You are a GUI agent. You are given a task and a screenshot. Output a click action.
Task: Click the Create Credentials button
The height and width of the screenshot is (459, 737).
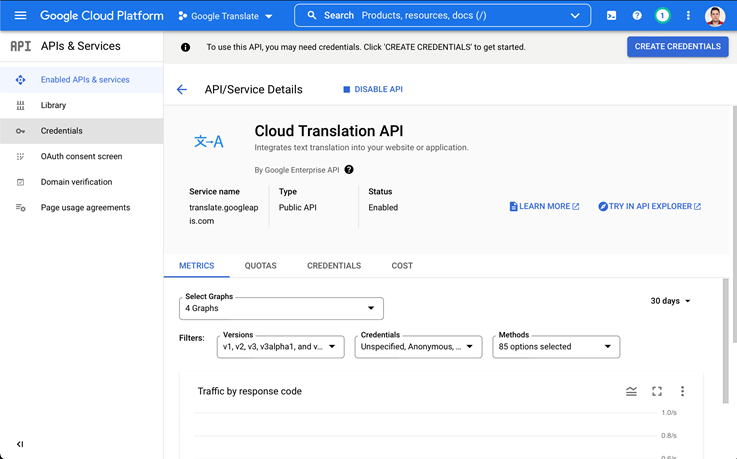(x=677, y=47)
